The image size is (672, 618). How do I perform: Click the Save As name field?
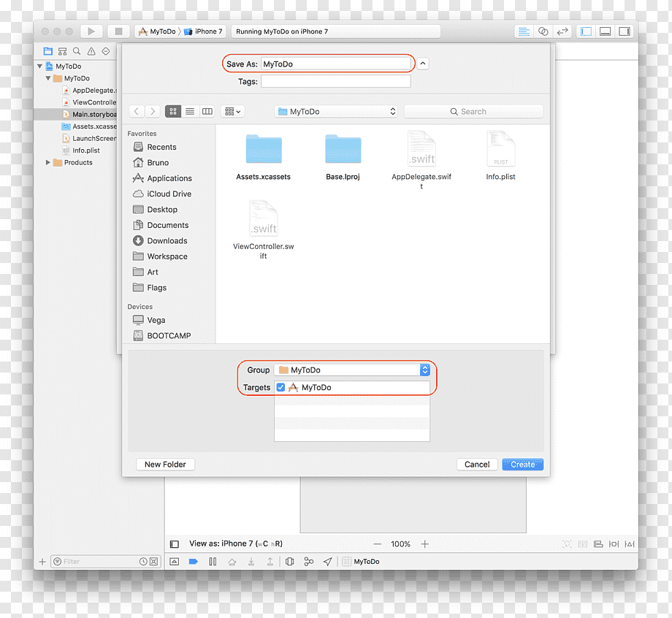pyautogui.click(x=336, y=64)
